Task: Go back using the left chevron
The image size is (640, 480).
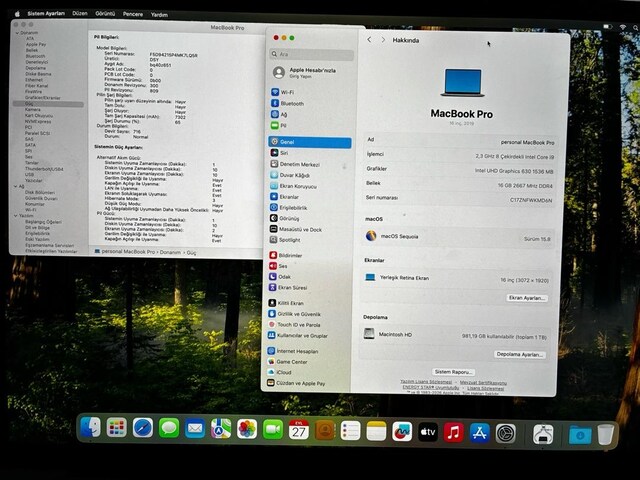Action: pos(369,40)
